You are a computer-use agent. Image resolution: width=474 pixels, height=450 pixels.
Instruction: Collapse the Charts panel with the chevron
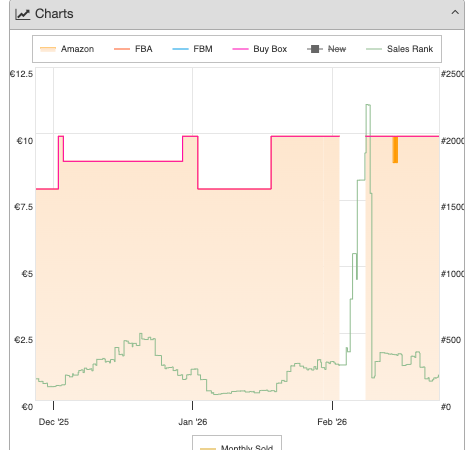click(455, 13)
